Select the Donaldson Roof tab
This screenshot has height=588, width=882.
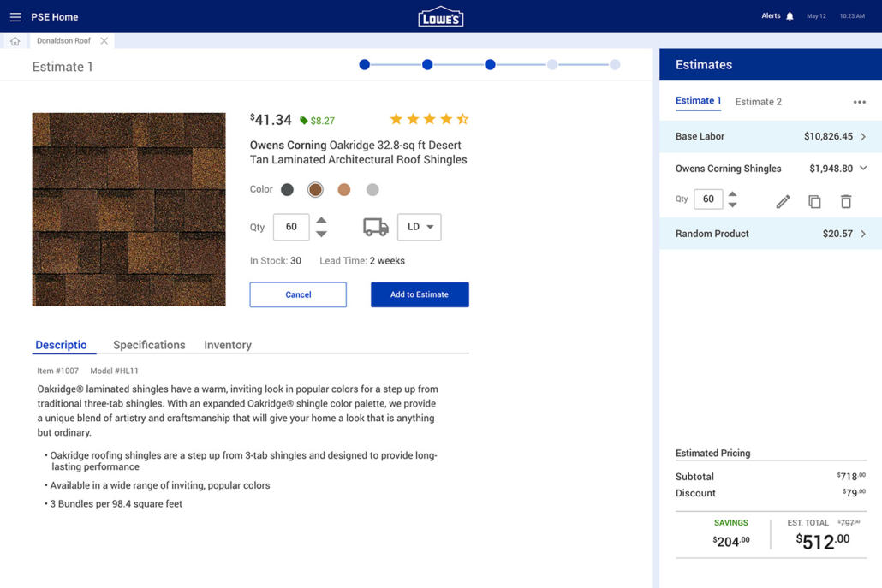pyautogui.click(x=63, y=41)
